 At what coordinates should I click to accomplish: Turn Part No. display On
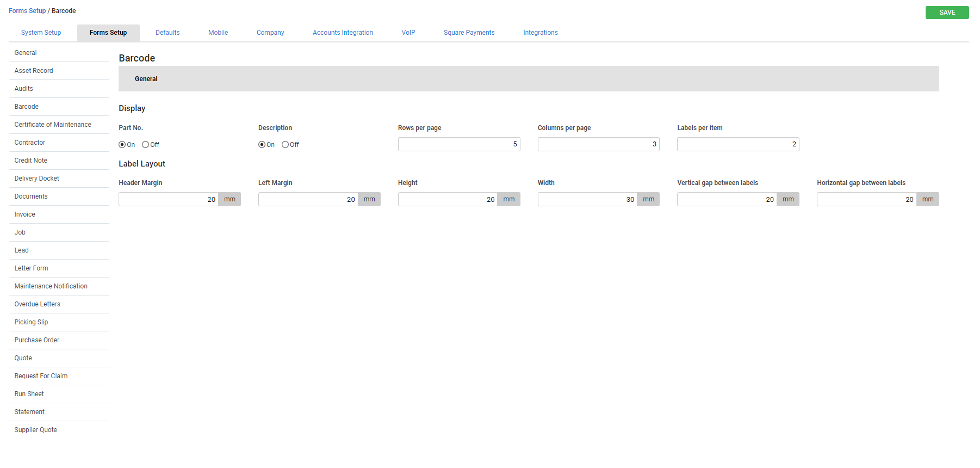(122, 145)
